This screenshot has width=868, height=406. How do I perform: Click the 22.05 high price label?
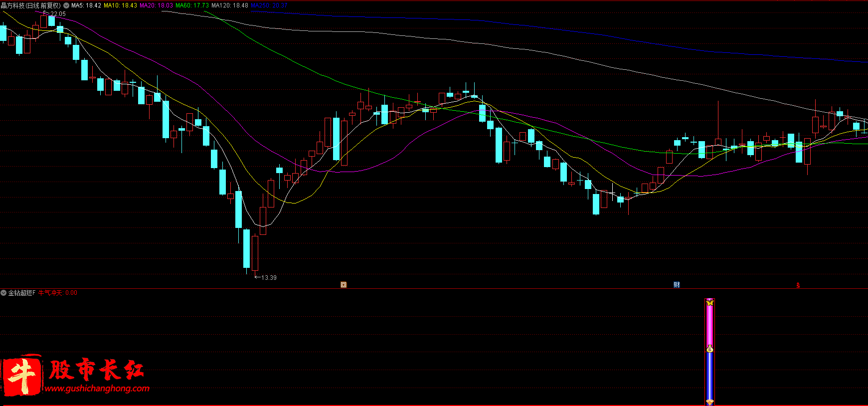58,14
